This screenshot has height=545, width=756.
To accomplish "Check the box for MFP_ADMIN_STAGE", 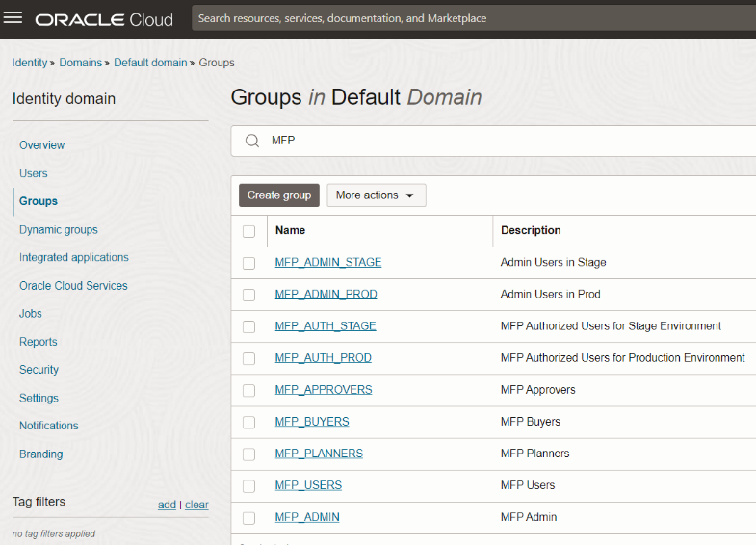I will [x=248, y=263].
